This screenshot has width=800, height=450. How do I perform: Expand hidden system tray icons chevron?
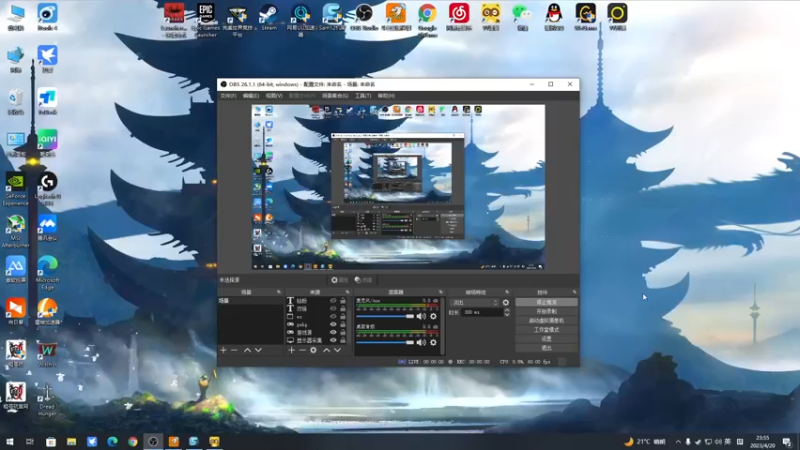pyautogui.click(x=678, y=442)
